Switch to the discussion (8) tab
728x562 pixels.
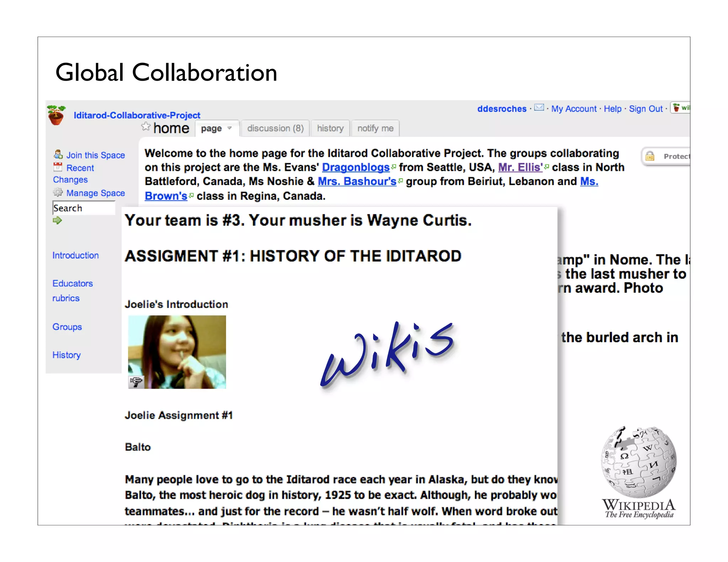coord(275,128)
